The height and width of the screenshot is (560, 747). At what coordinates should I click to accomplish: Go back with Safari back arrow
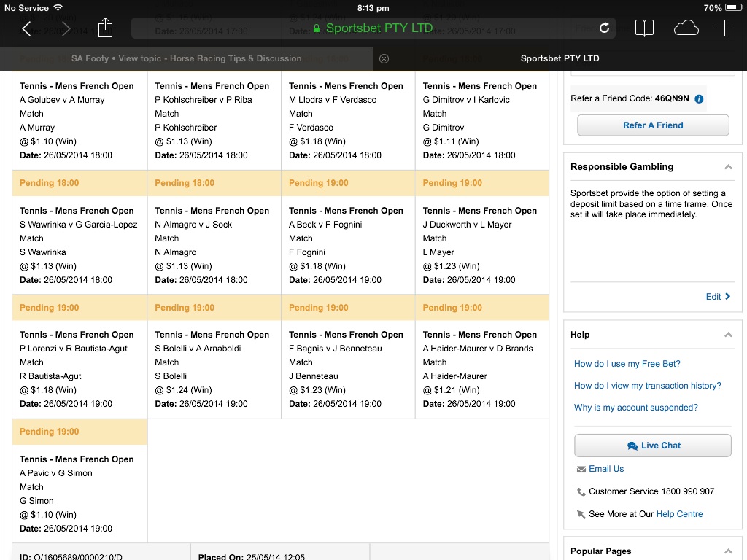coord(27,28)
